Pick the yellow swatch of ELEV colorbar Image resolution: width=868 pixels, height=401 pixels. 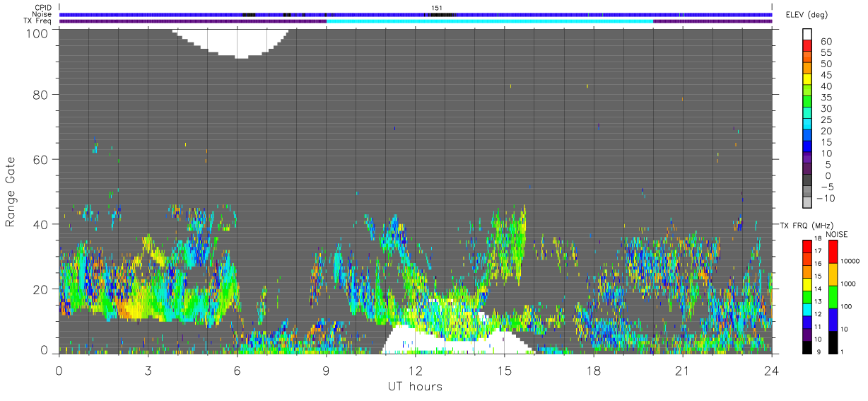pyautogui.click(x=807, y=79)
